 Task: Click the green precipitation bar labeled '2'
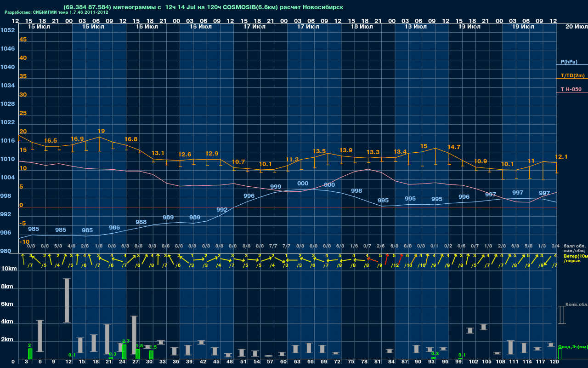click(x=30, y=353)
